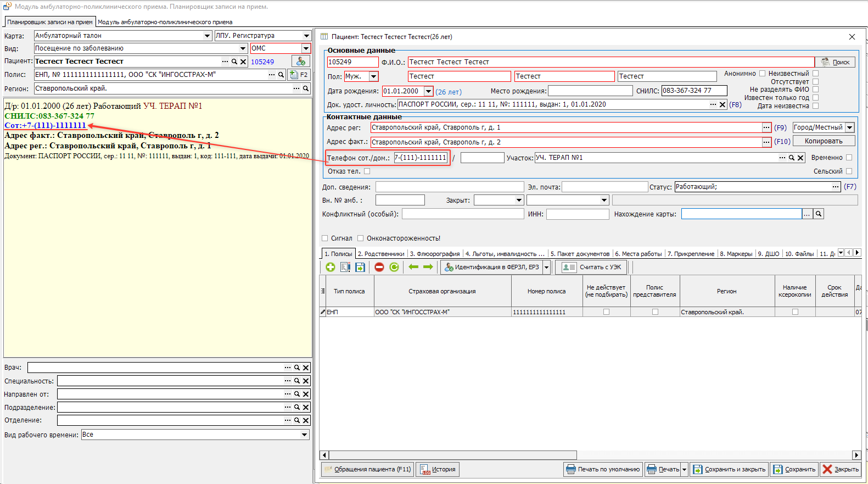Switch to Модуль амбулаторно-поликлинического приема tab

(165, 22)
